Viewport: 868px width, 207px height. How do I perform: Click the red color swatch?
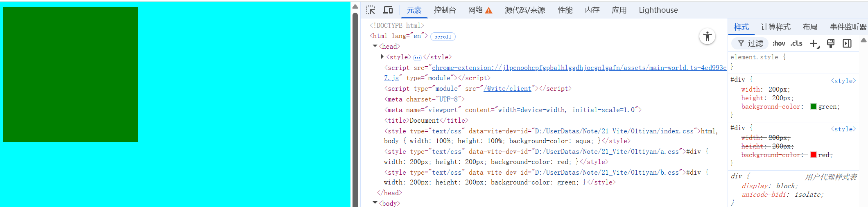click(814, 155)
